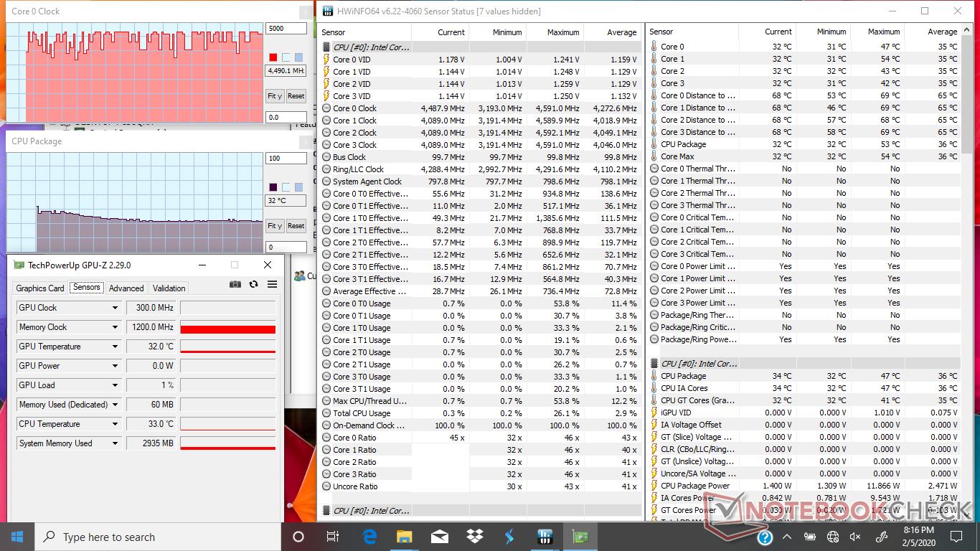Click the lightning icon beside CPU Package Power

(x=654, y=486)
